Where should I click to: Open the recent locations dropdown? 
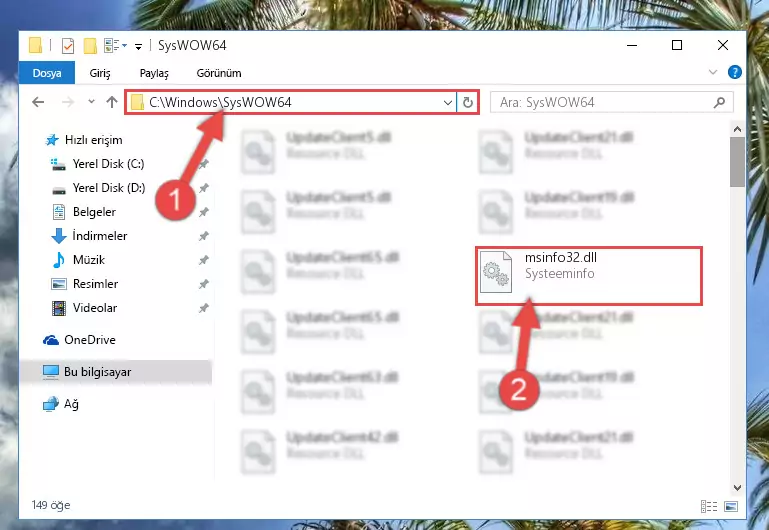point(91,102)
